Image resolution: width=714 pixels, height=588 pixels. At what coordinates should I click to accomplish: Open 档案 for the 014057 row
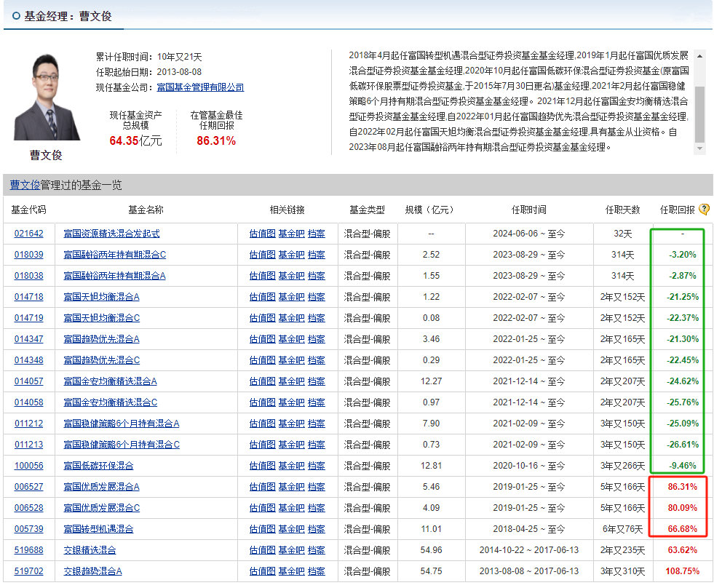pyautogui.click(x=317, y=381)
